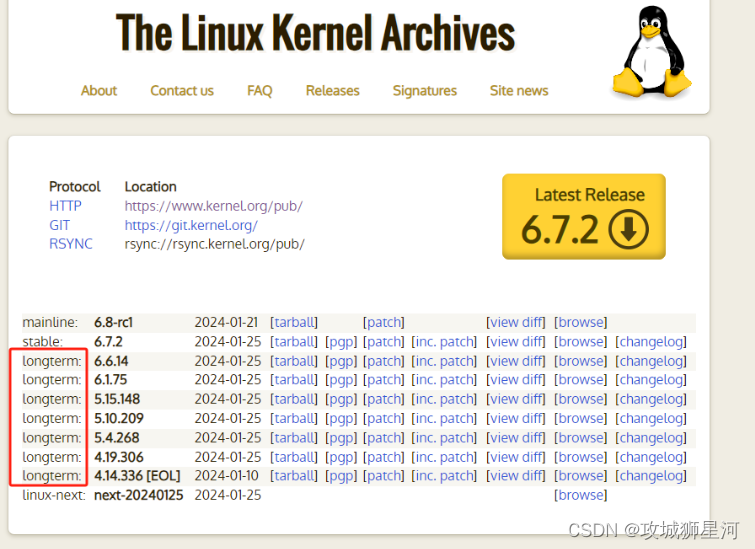
Task: Click the GIT protocol link
Action: [x=60, y=225]
